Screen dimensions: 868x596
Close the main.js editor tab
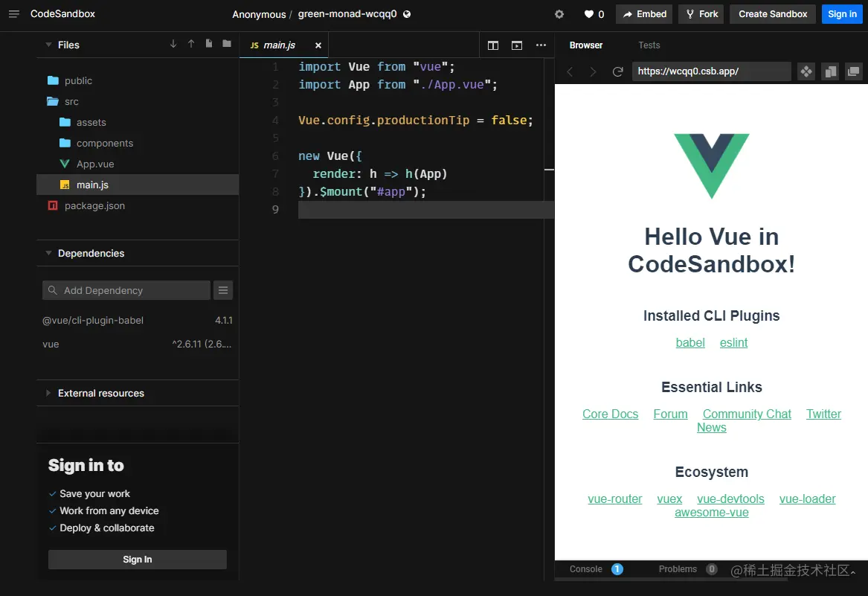coord(318,45)
